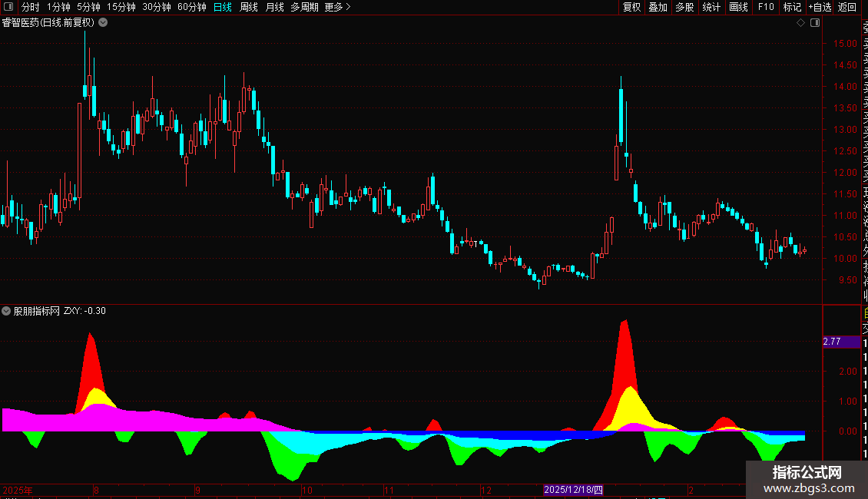Select the 5分钟 period
Screen dimensions: 868x499
click(88, 7)
